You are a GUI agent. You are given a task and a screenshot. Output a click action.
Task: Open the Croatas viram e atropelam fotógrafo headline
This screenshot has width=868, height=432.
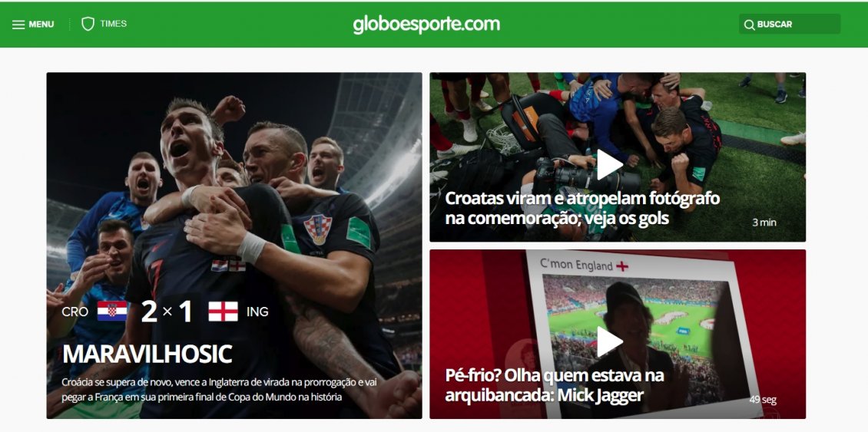[582, 208]
